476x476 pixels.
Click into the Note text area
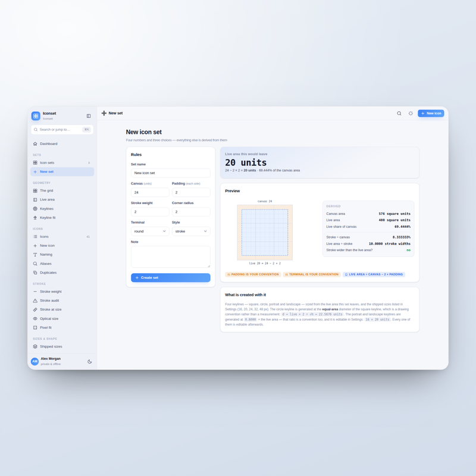coord(171,257)
